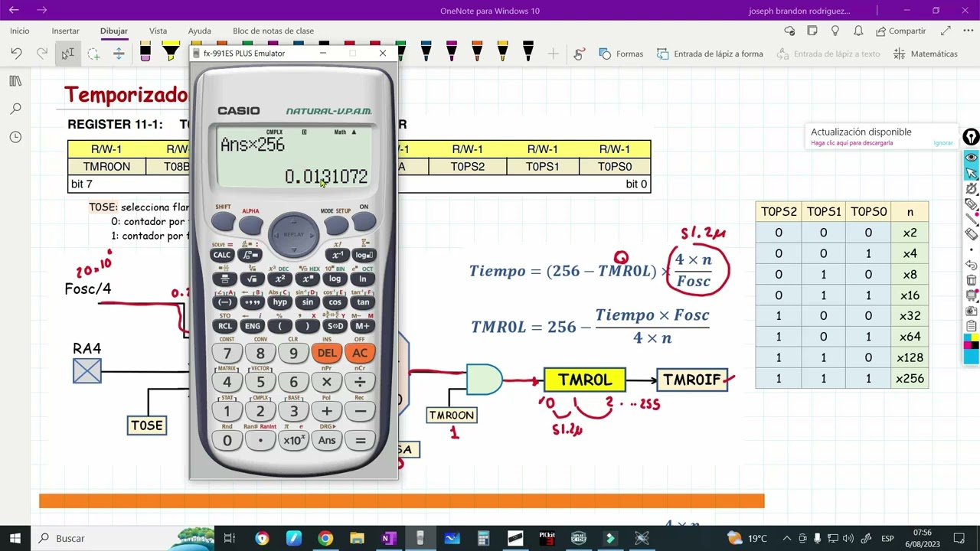980x551 pixels.
Task: Tap the S⇔D conversion key
Action: [335, 325]
